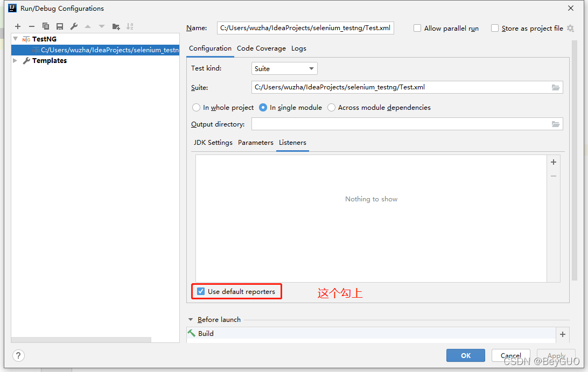This screenshot has width=588, height=372.
Task: Confirm with the OK button
Action: click(x=465, y=355)
